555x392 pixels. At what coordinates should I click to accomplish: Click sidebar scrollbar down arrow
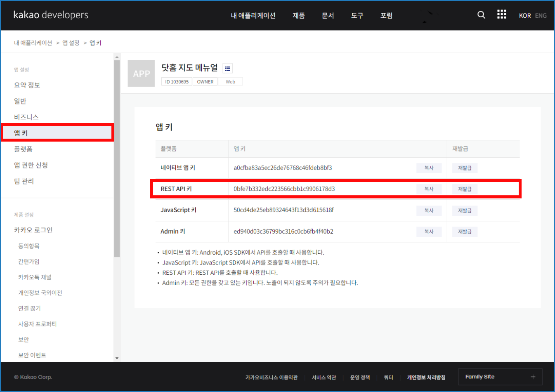click(117, 358)
